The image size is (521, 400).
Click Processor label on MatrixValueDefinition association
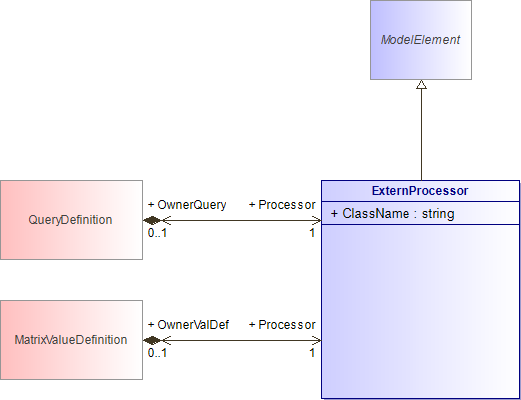coord(282,325)
